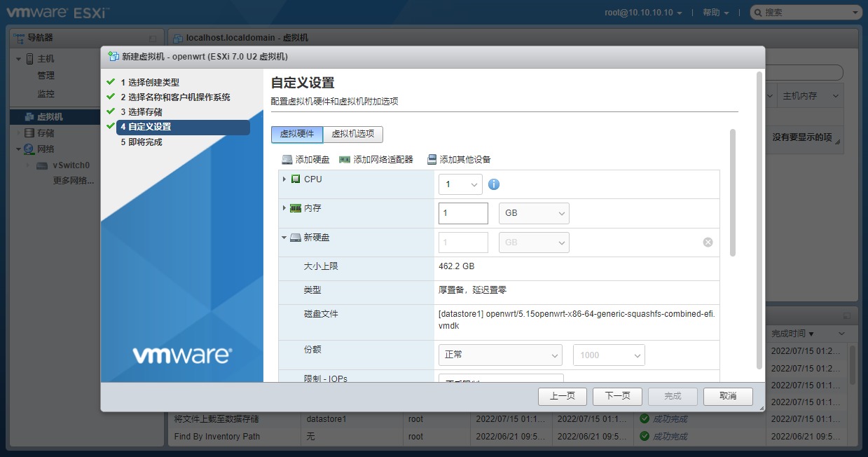
Task: Open the 搜索 search box icon
Action: 757,12
